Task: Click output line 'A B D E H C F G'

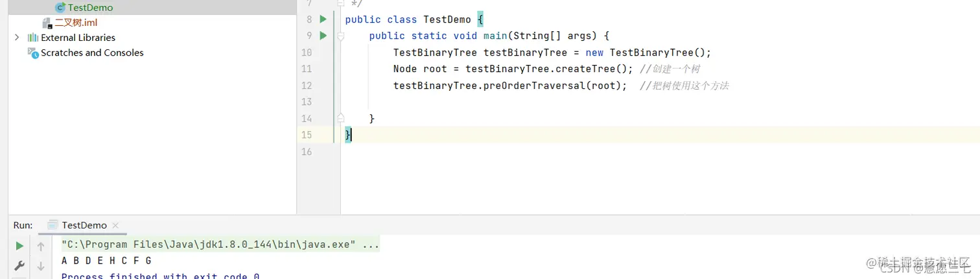Action: coord(106,261)
